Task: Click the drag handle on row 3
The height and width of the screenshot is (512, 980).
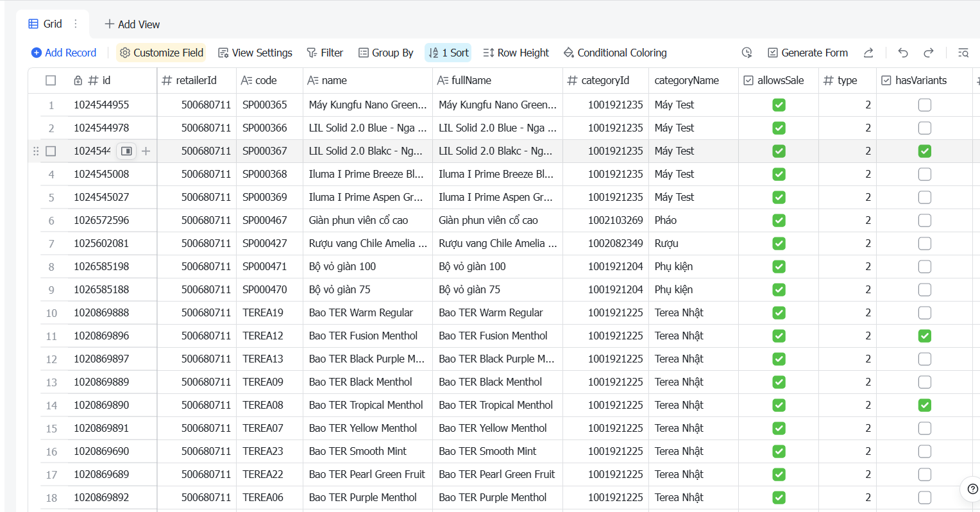Action: tap(36, 151)
